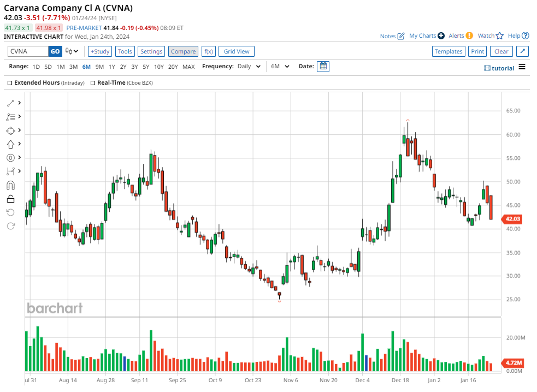537x392 pixels.
Task: Select the 5Y range
Action: 146,67
